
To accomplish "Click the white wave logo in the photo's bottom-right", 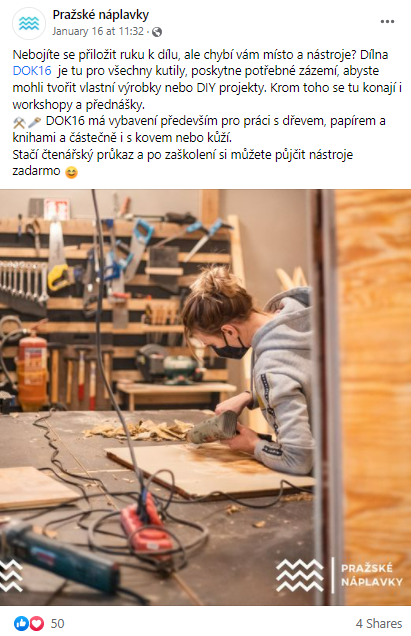I will (x=299, y=575).
